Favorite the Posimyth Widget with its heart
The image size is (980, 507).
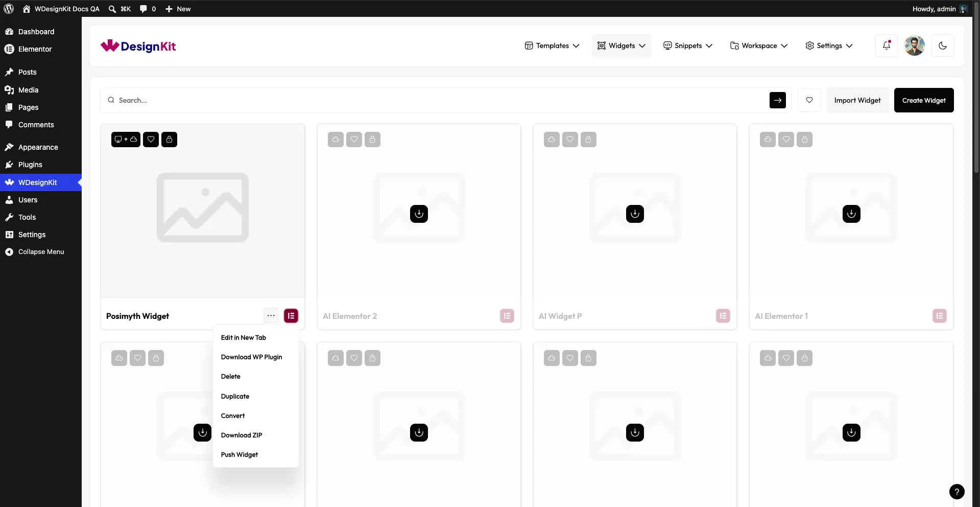coord(151,140)
